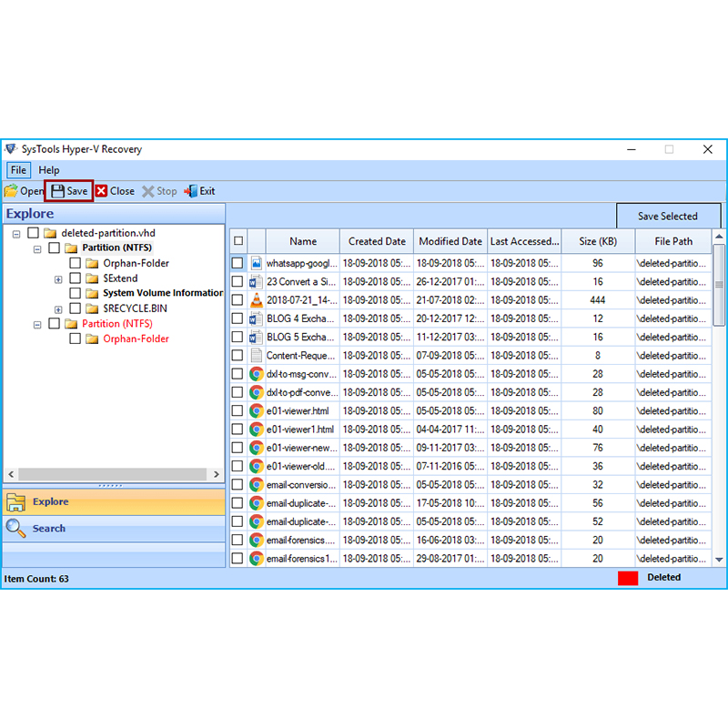Viewport: 728px width, 728px height.
Task: Check the select-all checkbox in table header
Action: point(238,241)
